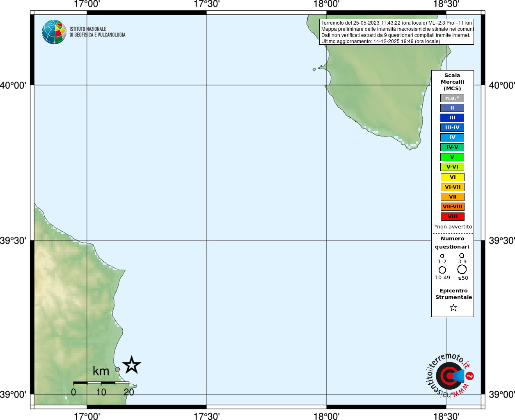Click the right axis label 39°00'
This screenshot has width=515, height=420.
pyautogui.click(x=502, y=395)
